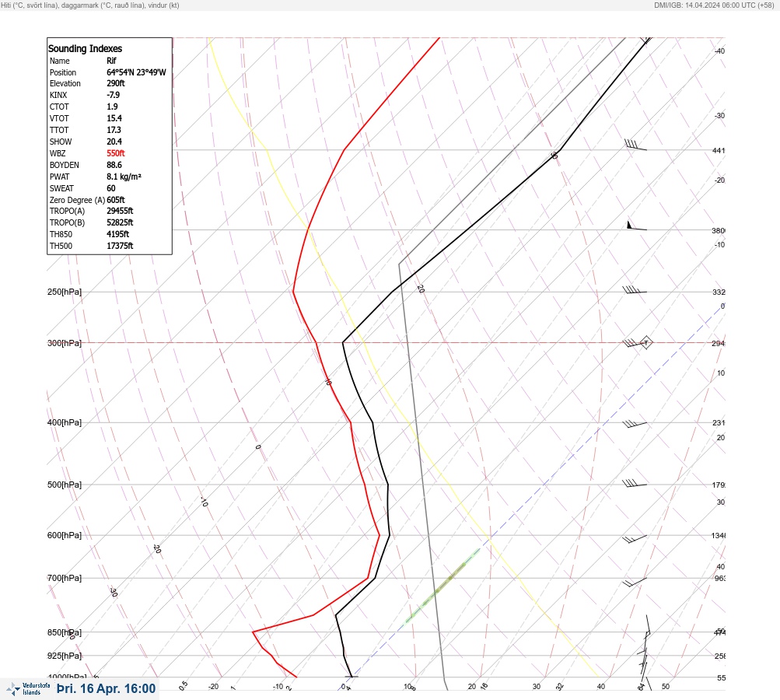This screenshot has height=700, width=780.
Task: Click the wind barb at 500hPa level
Action: [x=635, y=483]
